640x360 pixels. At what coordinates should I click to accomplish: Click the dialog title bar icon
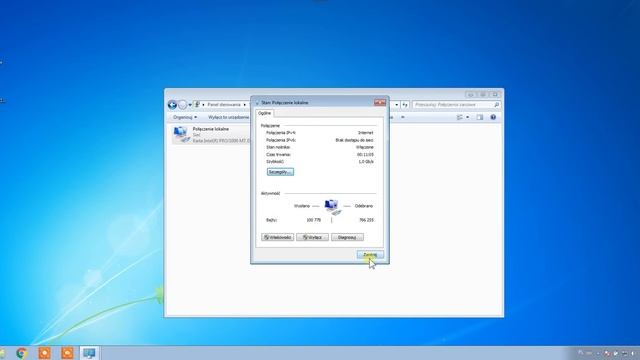click(x=257, y=103)
